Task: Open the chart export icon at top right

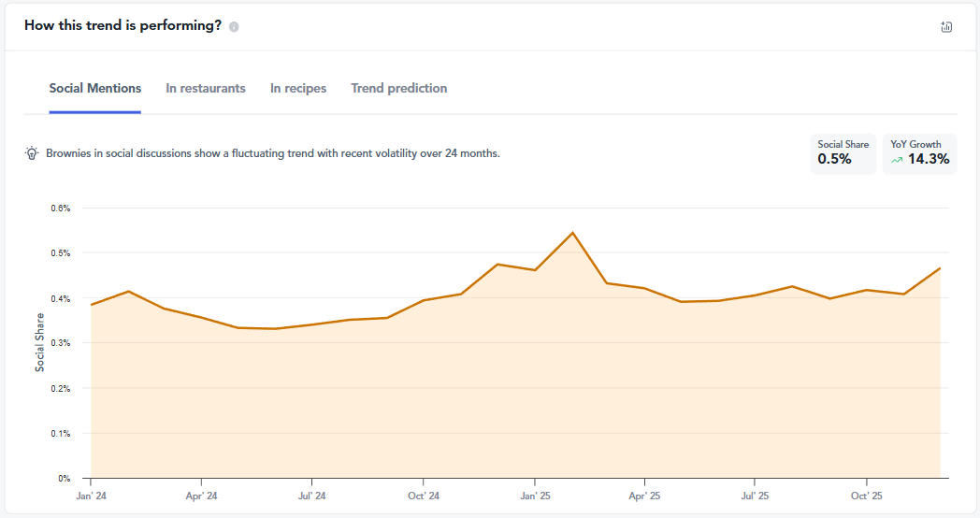Action: pyautogui.click(x=945, y=27)
